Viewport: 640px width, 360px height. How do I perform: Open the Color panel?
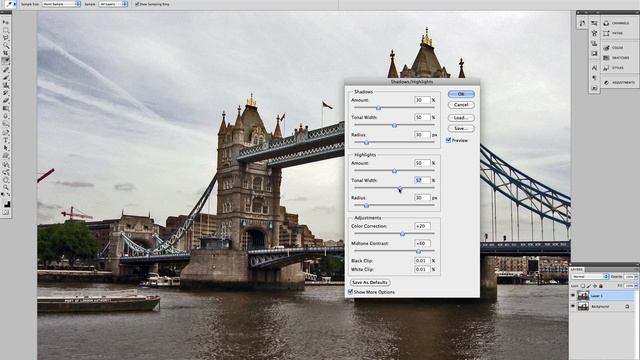613,47
